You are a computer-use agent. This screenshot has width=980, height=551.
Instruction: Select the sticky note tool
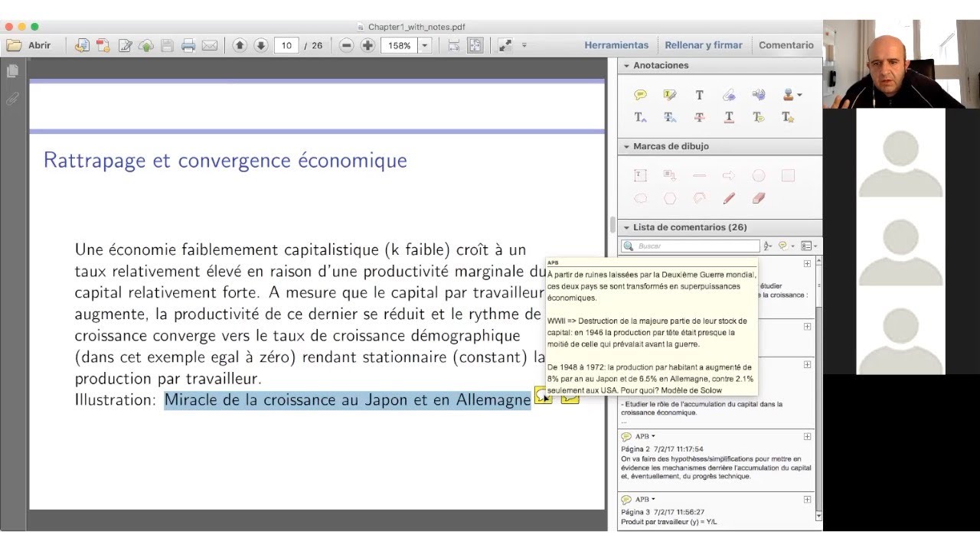[641, 95]
